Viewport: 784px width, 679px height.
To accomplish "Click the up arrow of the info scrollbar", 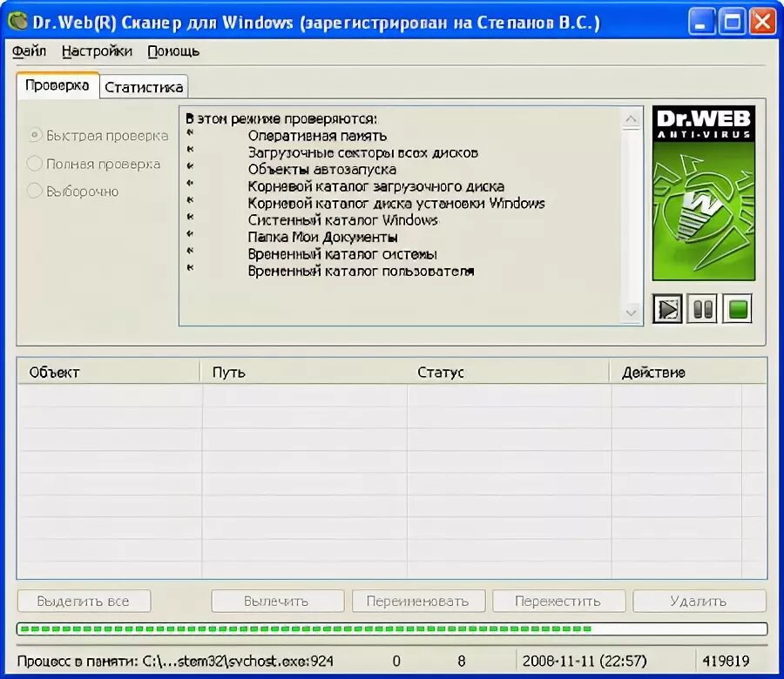I will (631, 119).
